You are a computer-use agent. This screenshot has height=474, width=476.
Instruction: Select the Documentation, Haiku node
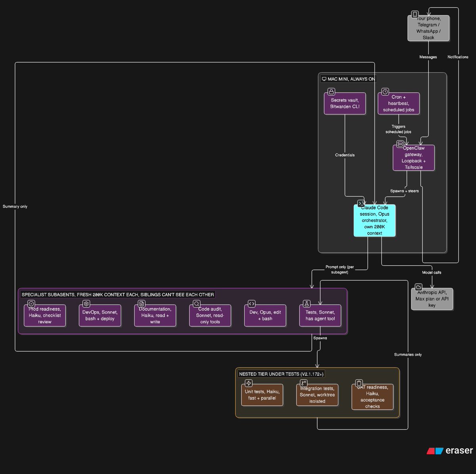(155, 315)
